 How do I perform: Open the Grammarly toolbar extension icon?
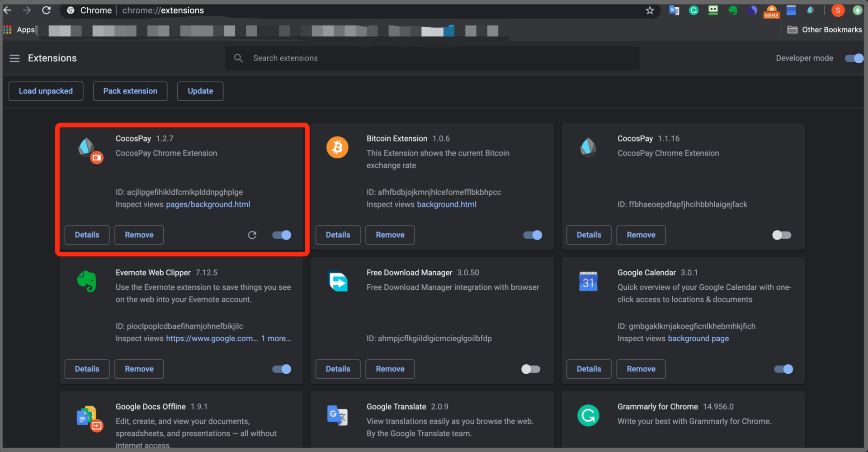click(693, 10)
